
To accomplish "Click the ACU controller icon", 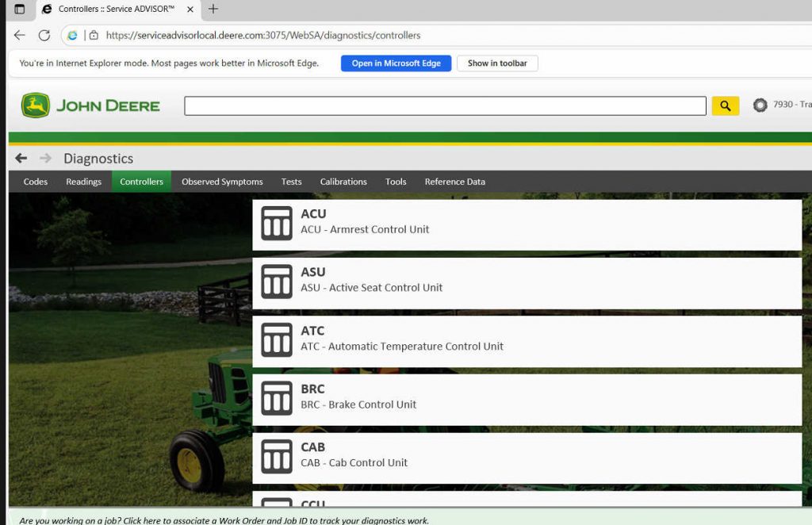I will [x=277, y=224].
